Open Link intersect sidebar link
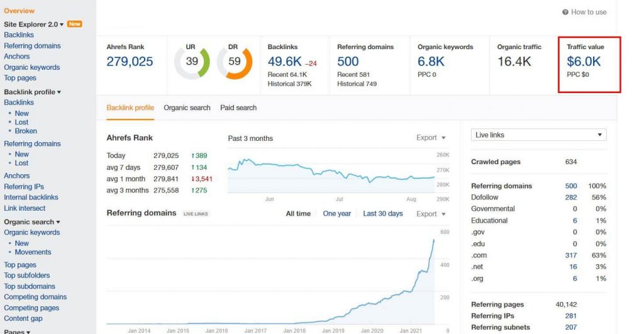This screenshot has width=644, height=334. (x=25, y=208)
